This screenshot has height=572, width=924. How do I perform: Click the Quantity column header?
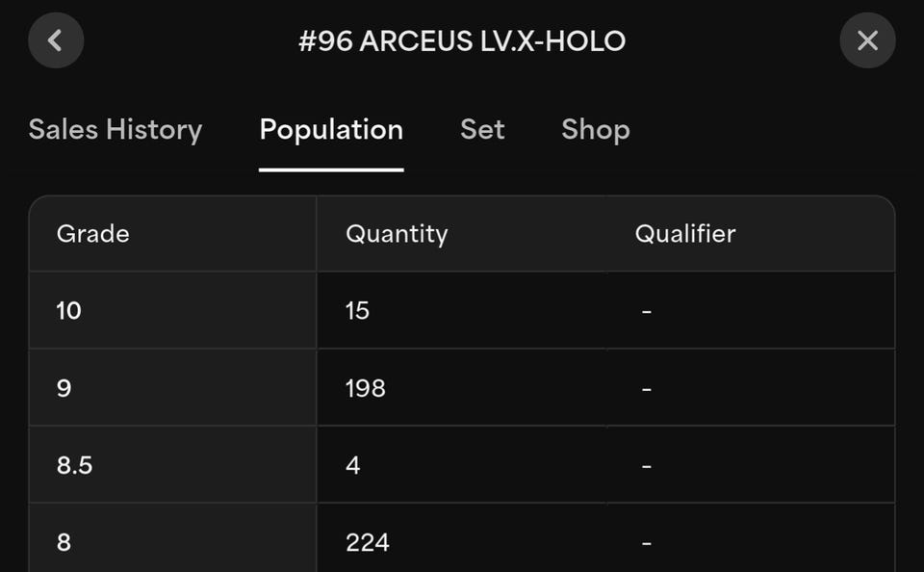[397, 234]
